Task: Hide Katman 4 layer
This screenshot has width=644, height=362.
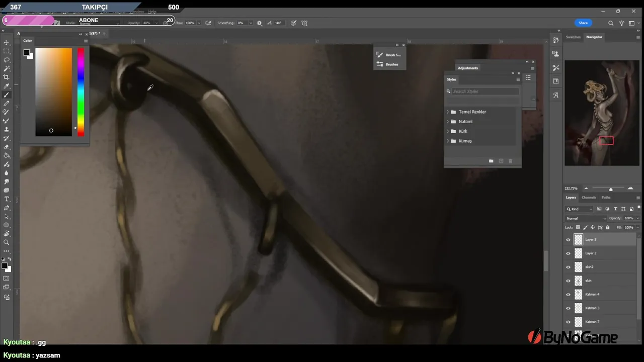Action: [x=569, y=294]
